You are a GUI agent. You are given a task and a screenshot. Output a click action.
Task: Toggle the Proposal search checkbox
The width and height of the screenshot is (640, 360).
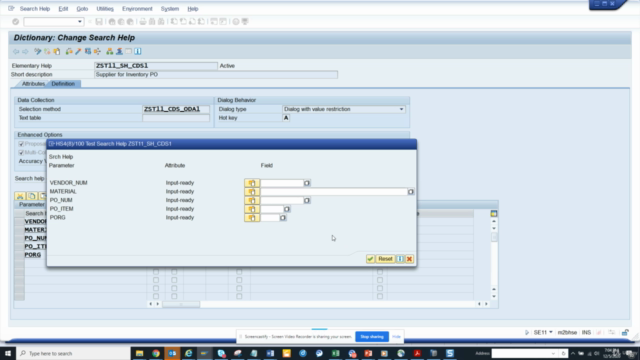(x=21, y=144)
